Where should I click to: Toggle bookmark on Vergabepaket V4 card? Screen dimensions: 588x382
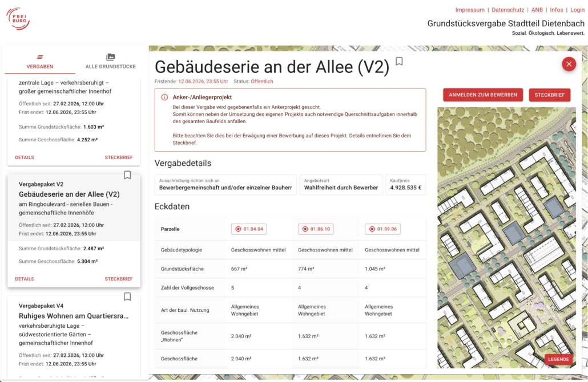127,296
